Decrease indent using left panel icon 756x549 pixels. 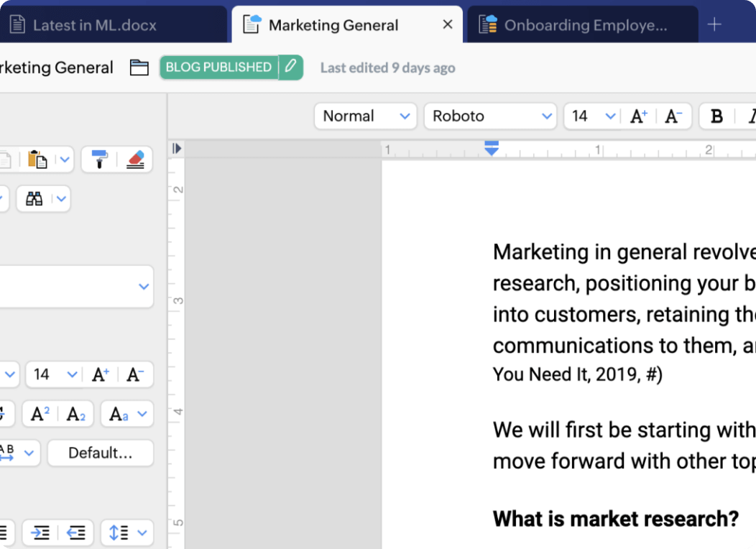point(75,532)
